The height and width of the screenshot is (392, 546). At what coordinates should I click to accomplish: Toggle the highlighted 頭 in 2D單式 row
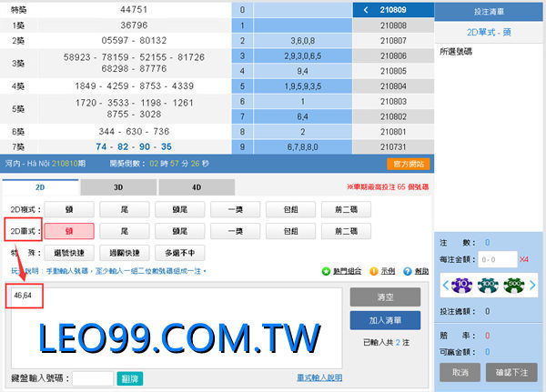[x=69, y=231]
